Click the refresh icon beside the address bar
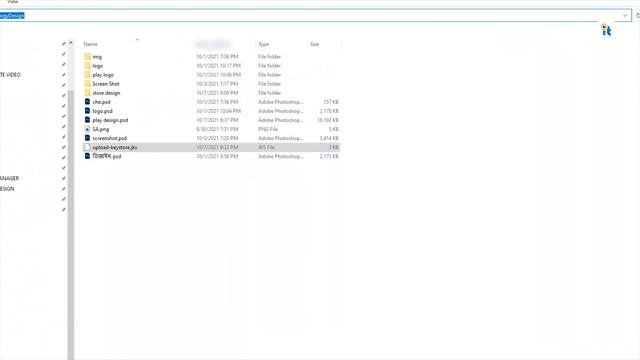The image size is (640, 360). point(638,16)
